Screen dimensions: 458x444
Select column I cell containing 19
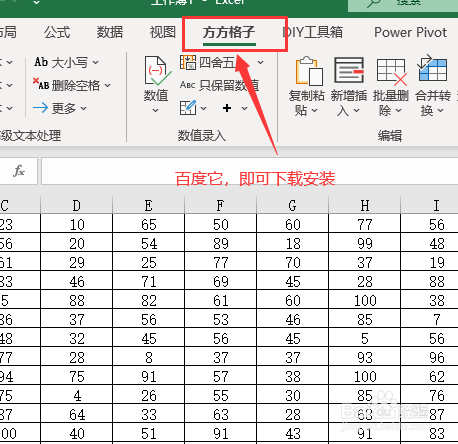click(430, 262)
